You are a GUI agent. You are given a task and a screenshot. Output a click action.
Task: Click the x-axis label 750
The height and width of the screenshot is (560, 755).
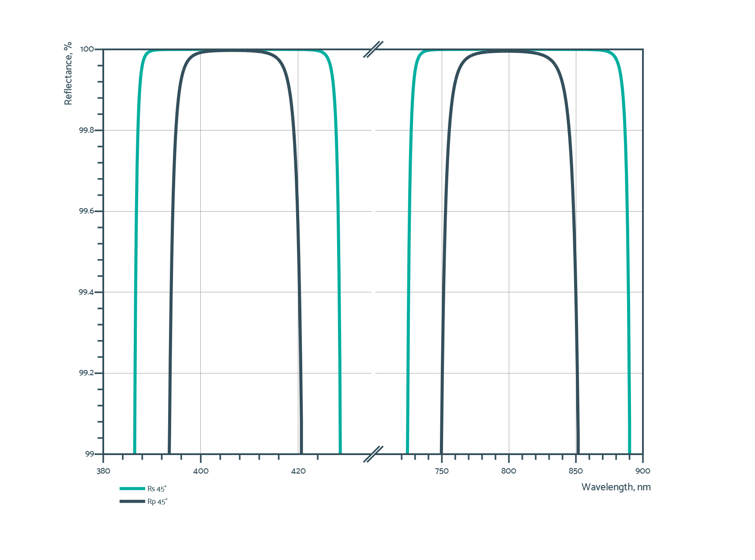tap(442, 471)
